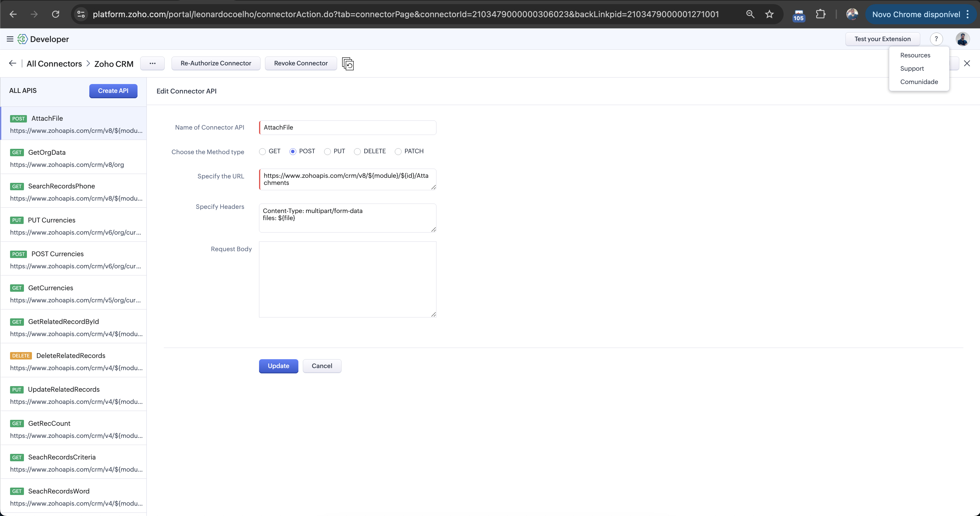This screenshot has width=980, height=516.
Task: Open the Chrome extensions puzzle icon
Action: tap(821, 14)
